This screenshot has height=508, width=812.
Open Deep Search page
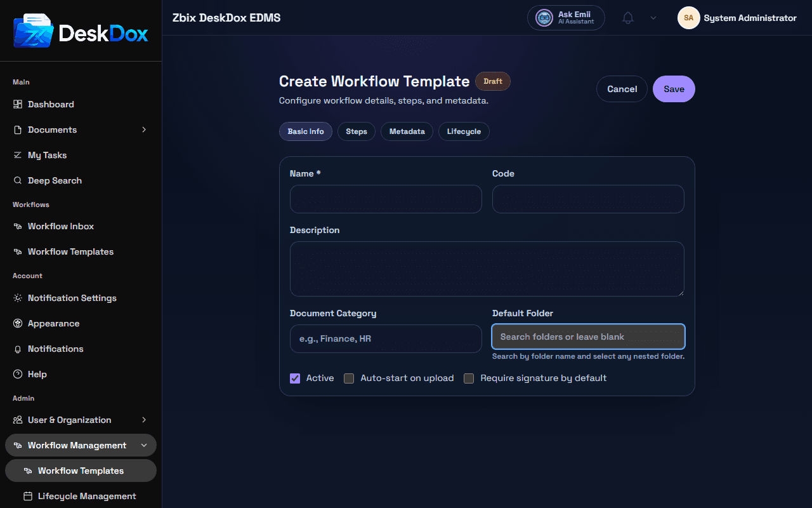click(x=81, y=180)
